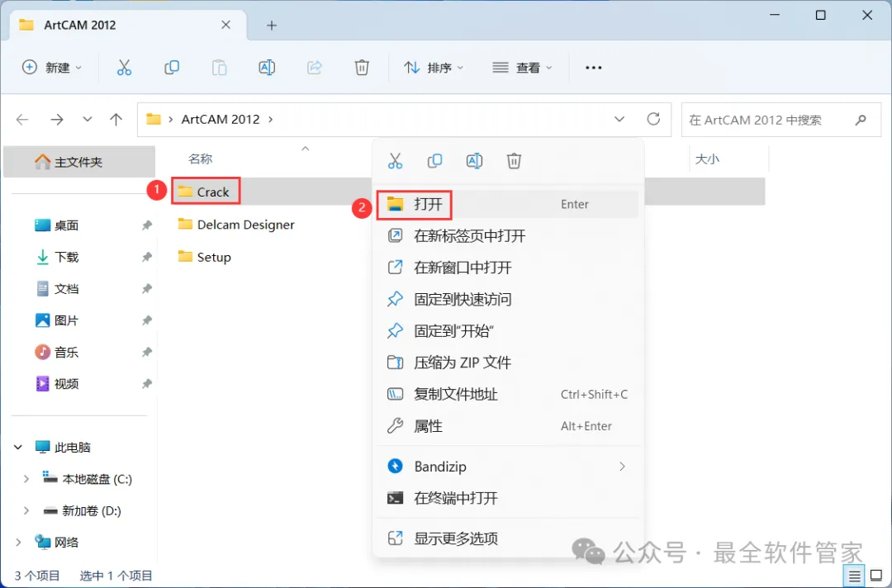
Task: Open the 新建 dropdown
Action: pyautogui.click(x=52, y=68)
